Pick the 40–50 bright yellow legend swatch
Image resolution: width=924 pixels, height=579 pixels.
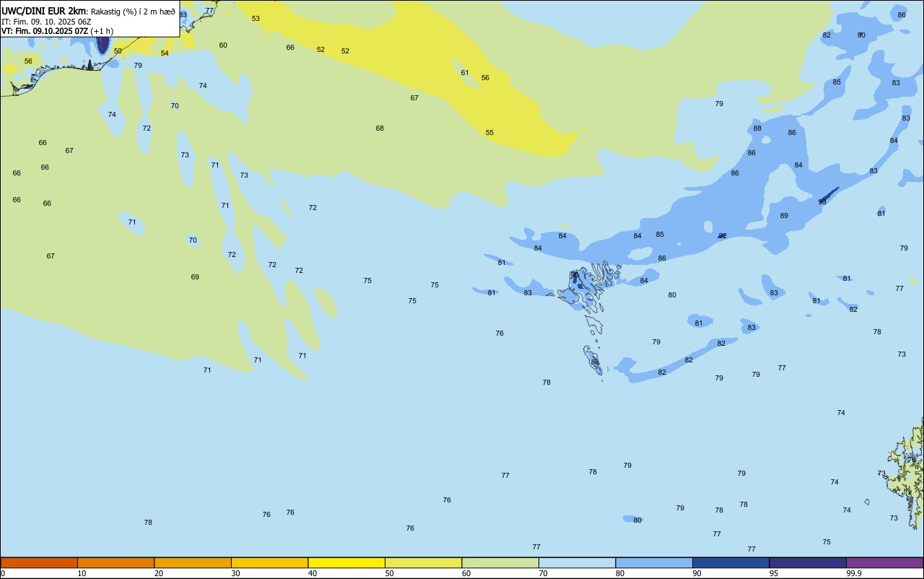coord(346,562)
